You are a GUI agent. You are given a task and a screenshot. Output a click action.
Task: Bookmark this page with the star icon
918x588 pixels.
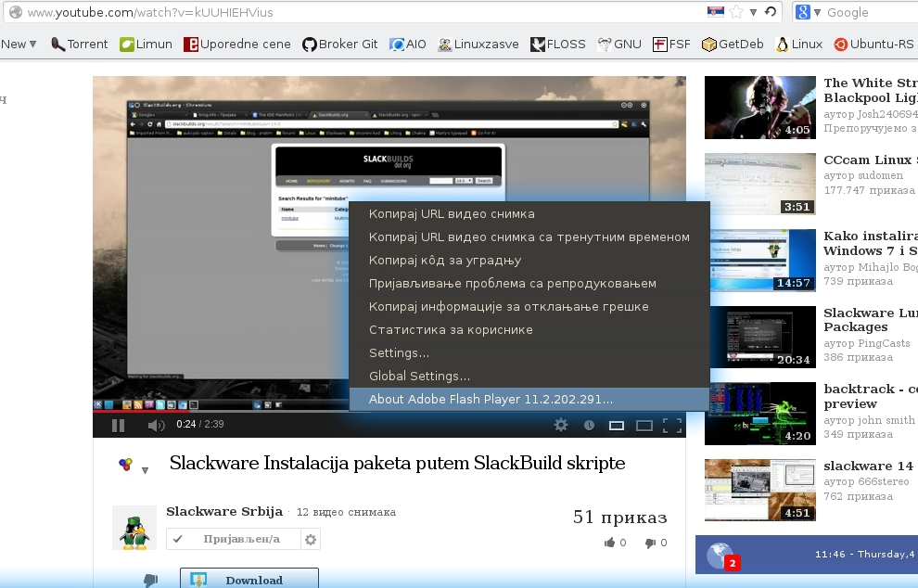click(x=737, y=12)
